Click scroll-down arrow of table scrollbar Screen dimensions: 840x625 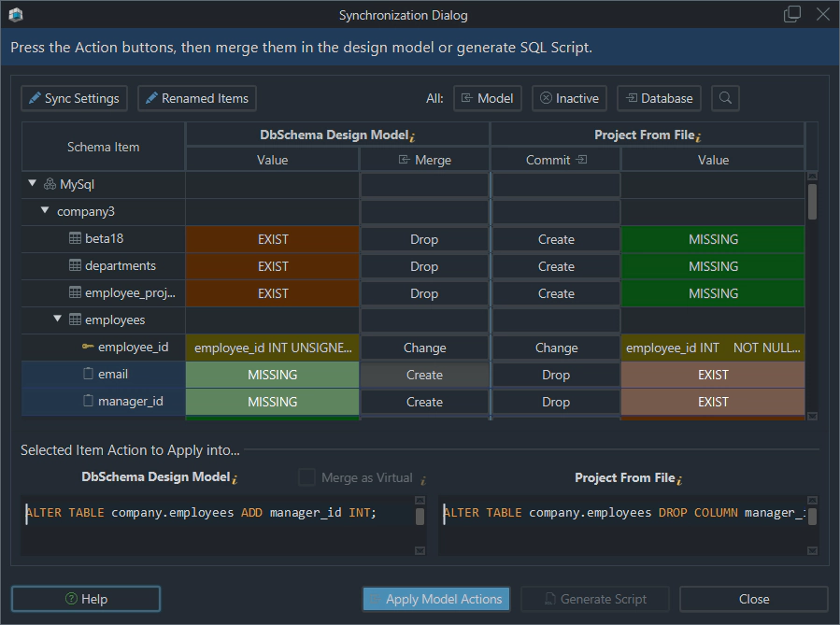tap(812, 416)
